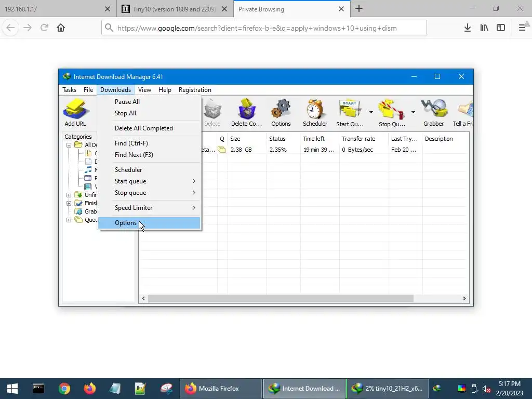Select the 2.35% status cell

click(283, 150)
